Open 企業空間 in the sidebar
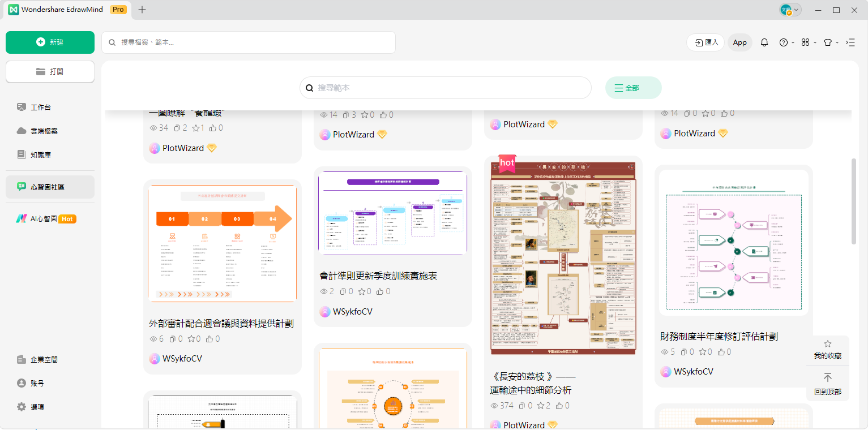This screenshot has width=868, height=430. (x=44, y=359)
